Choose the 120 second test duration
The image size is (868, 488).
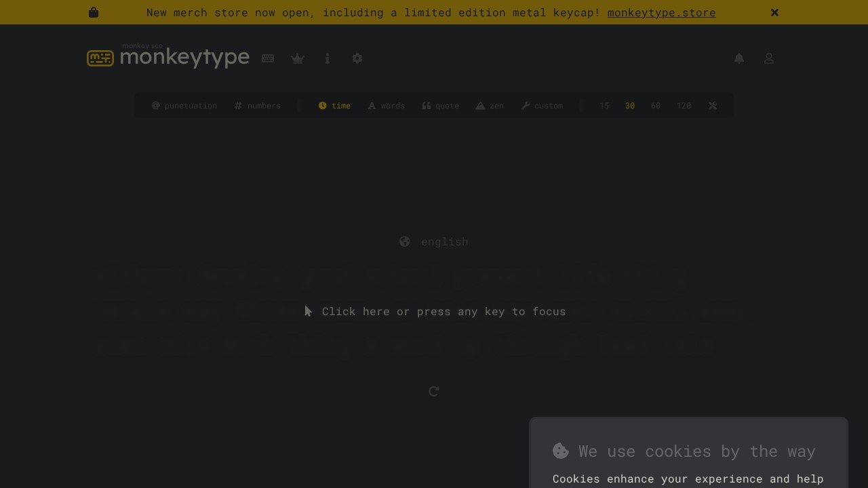684,106
